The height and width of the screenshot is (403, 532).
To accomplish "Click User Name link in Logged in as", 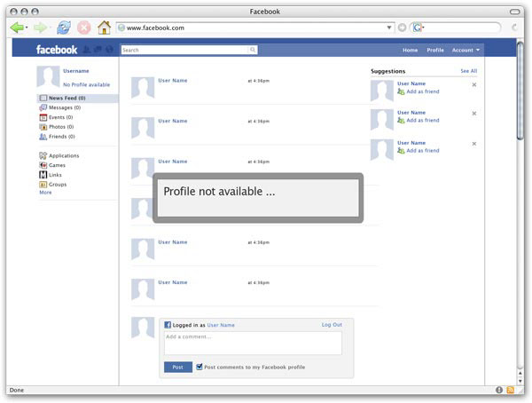I will click(x=221, y=325).
